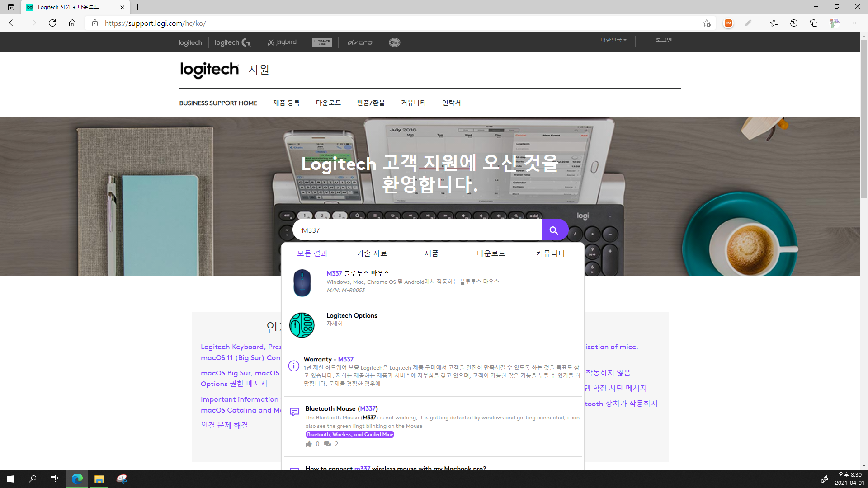Open the Ultimate Ears brand logo
868x488 pixels.
pos(322,42)
